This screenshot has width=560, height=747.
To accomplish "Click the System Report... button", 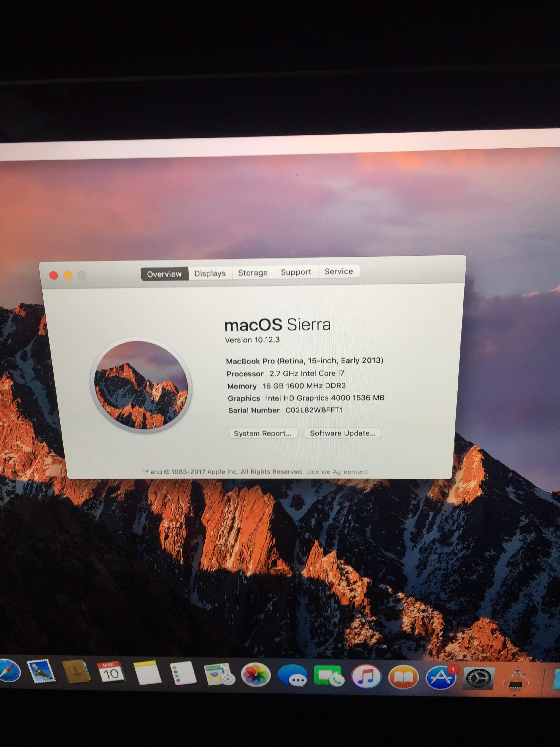I will pos(263,433).
